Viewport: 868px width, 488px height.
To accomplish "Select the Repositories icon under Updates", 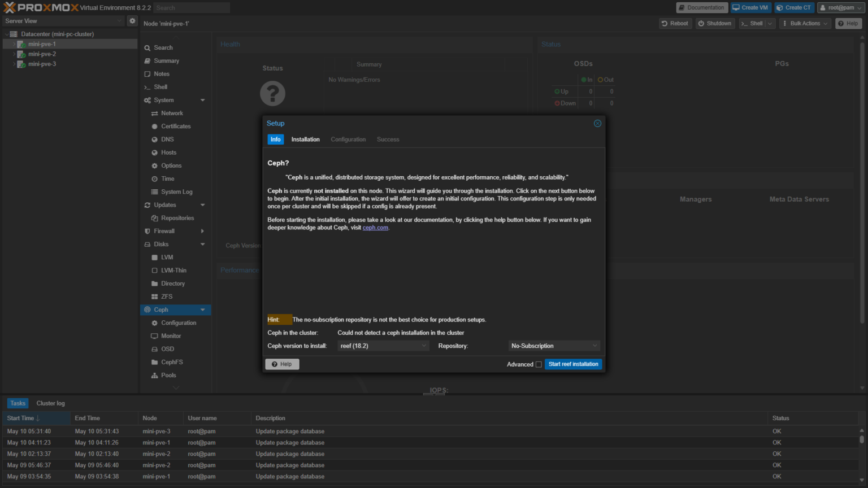I will pos(155,217).
